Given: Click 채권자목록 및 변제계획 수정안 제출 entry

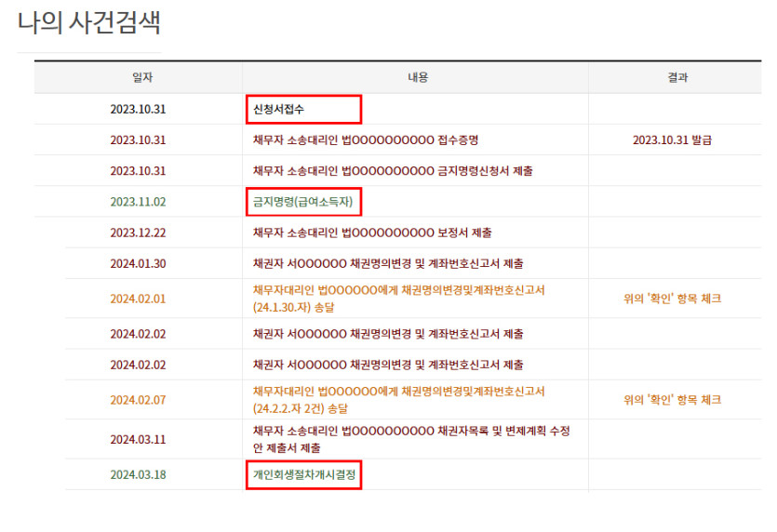Looking at the screenshot, I should tap(410, 439).
